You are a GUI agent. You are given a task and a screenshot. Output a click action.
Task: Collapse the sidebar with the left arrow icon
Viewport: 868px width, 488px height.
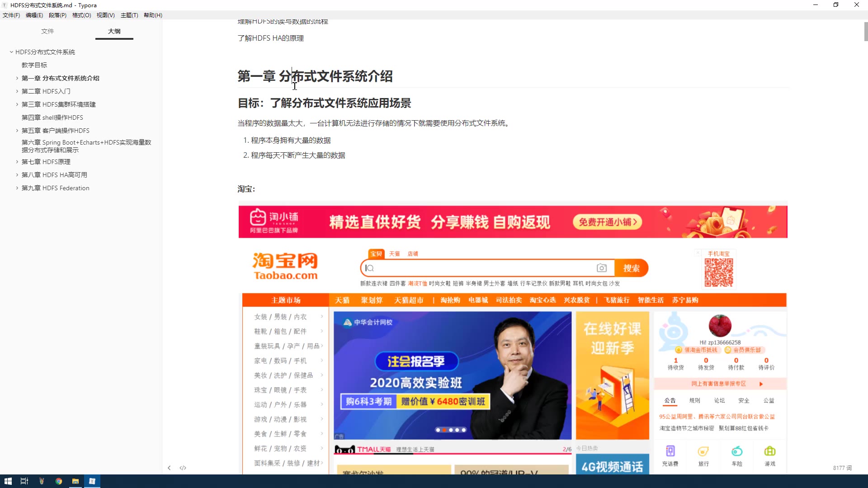click(x=169, y=468)
